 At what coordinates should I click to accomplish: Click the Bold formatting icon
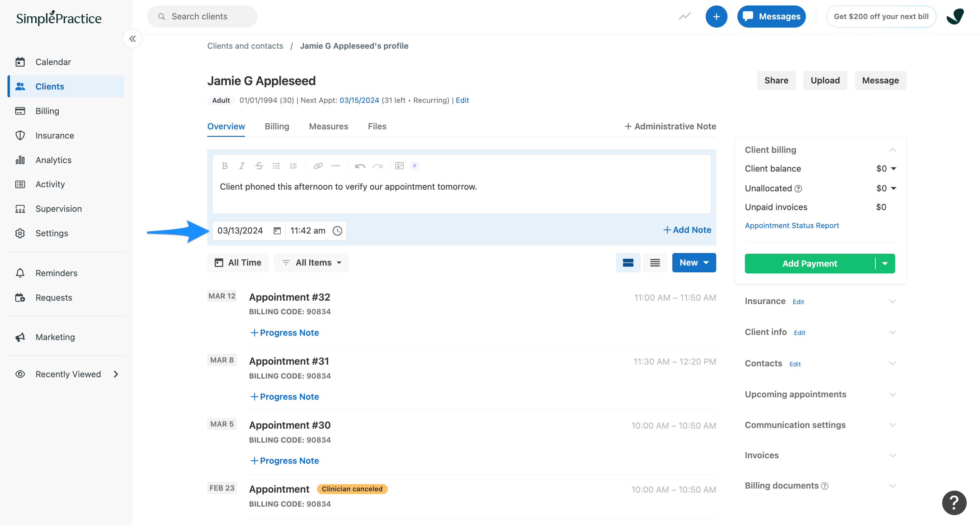tap(225, 166)
